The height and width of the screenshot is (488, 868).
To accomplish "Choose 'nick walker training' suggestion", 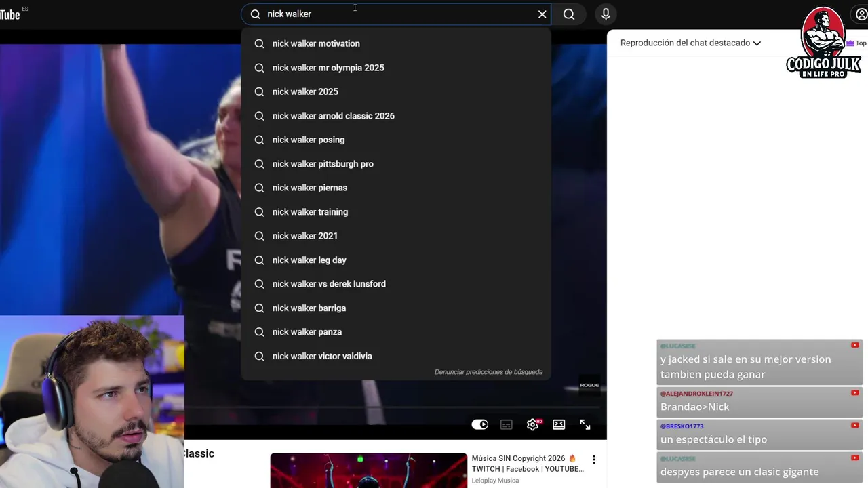I will (397, 212).
